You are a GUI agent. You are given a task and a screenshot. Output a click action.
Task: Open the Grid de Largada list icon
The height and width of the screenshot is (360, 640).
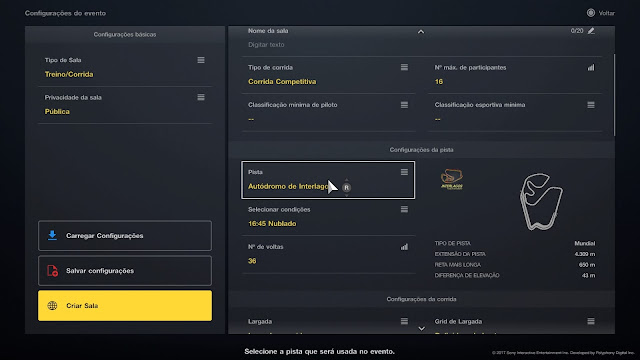(x=591, y=321)
